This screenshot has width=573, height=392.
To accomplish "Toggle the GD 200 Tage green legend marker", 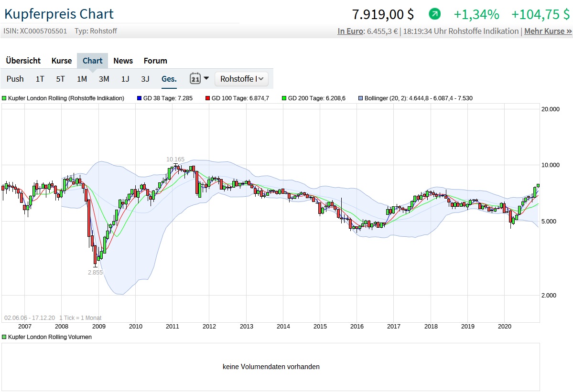I will [284, 98].
